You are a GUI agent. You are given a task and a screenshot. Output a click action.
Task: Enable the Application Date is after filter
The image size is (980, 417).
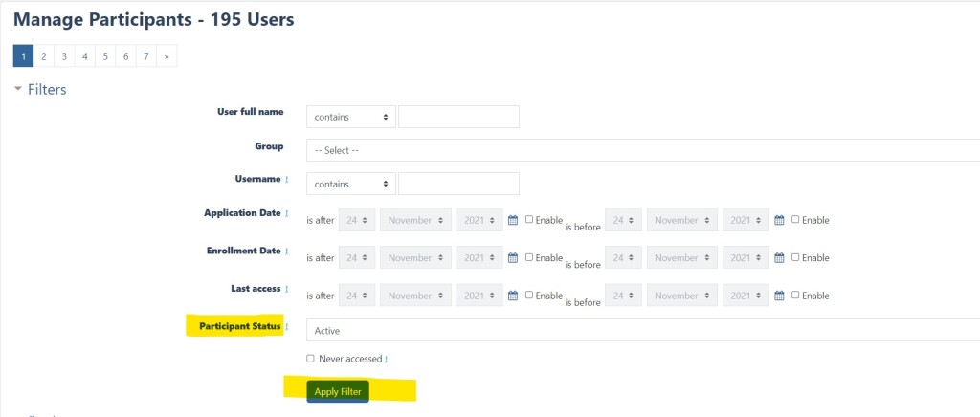click(x=529, y=219)
